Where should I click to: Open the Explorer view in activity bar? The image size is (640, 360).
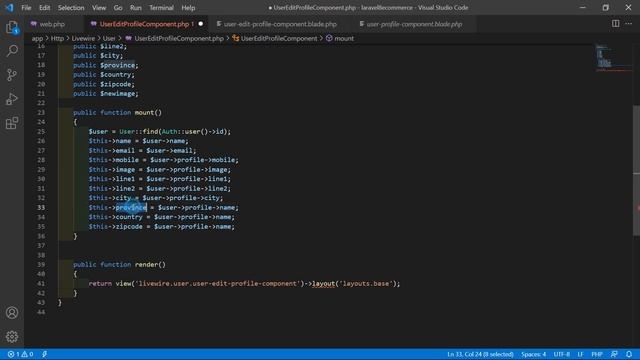12,28
